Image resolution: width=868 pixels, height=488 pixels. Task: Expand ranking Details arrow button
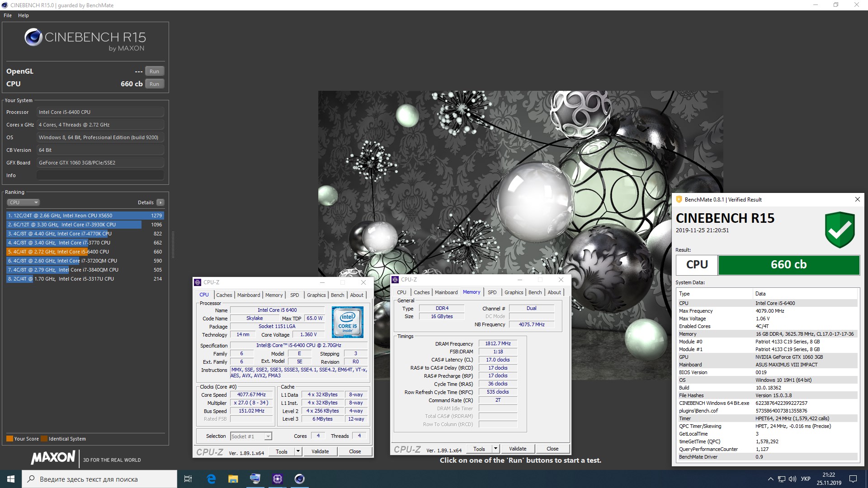[160, 202]
